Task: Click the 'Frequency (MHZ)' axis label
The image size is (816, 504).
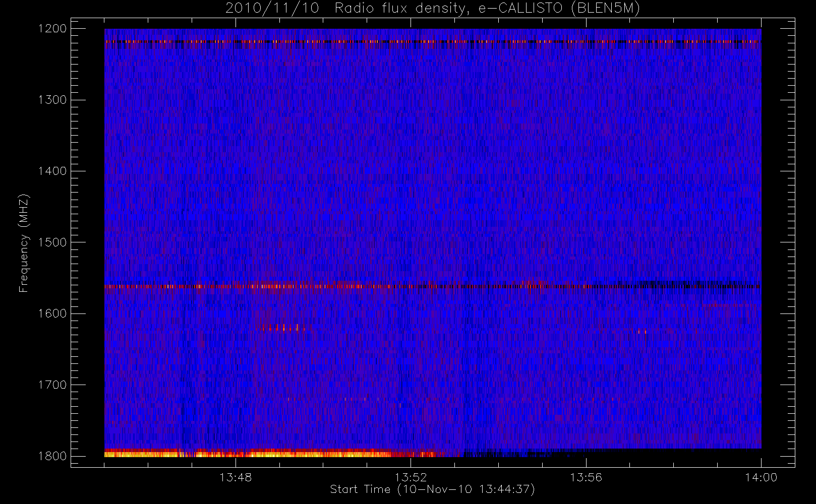Action: click(23, 243)
